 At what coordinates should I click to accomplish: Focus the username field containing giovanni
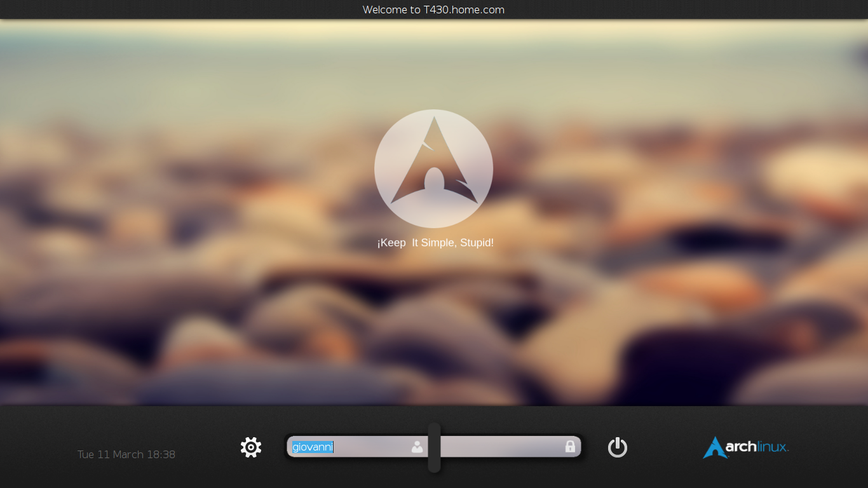[358, 447]
